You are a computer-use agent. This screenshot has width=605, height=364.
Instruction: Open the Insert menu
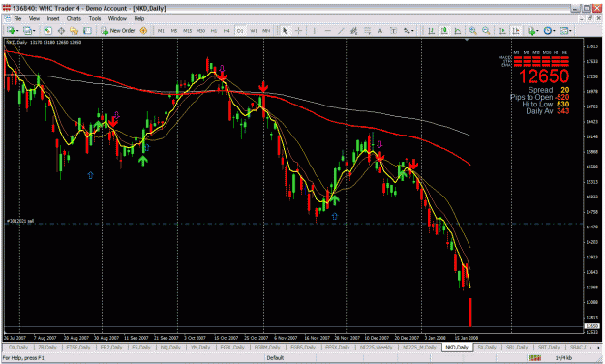point(53,18)
